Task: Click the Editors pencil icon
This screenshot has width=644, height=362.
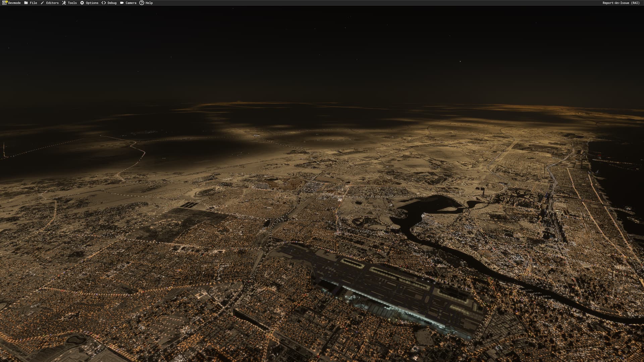Action: point(42,3)
